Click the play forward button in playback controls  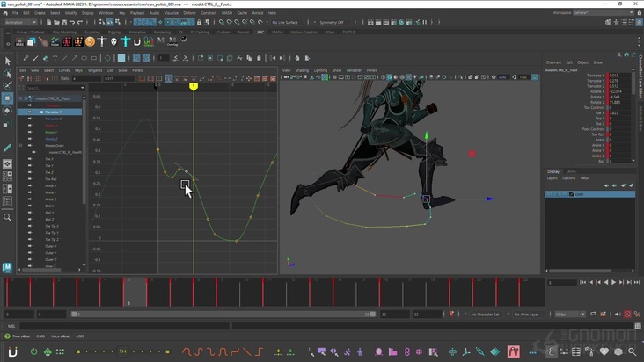(613, 283)
